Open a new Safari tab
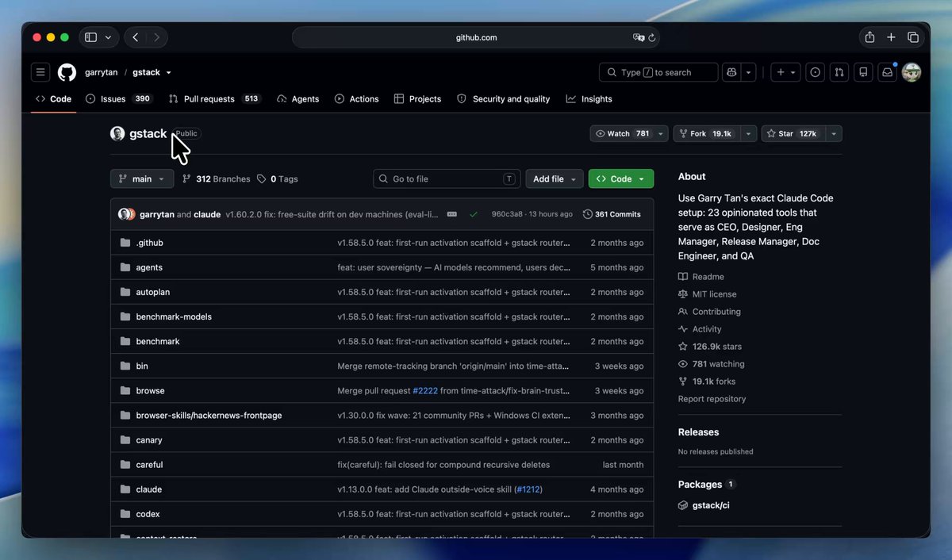952x560 pixels. pyautogui.click(x=891, y=37)
